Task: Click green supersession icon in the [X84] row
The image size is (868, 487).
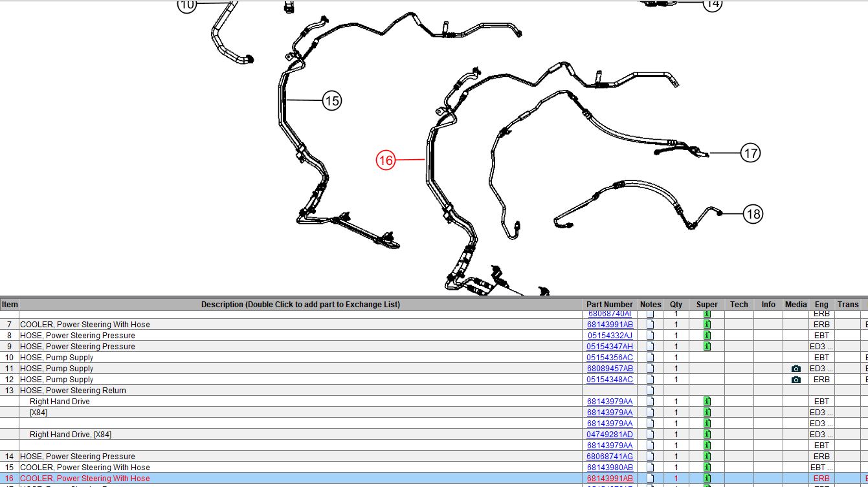Action: point(707,413)
